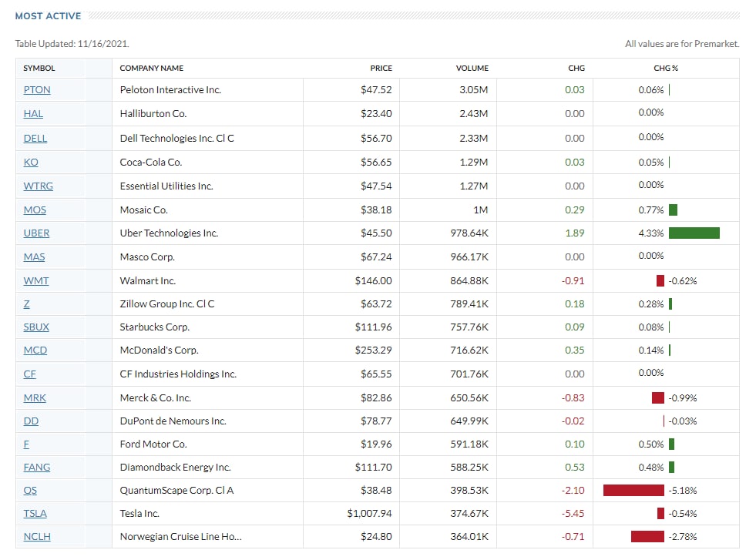Click the MRK symbol link
The width and height of the screenshot is (756, 560).
35,398
